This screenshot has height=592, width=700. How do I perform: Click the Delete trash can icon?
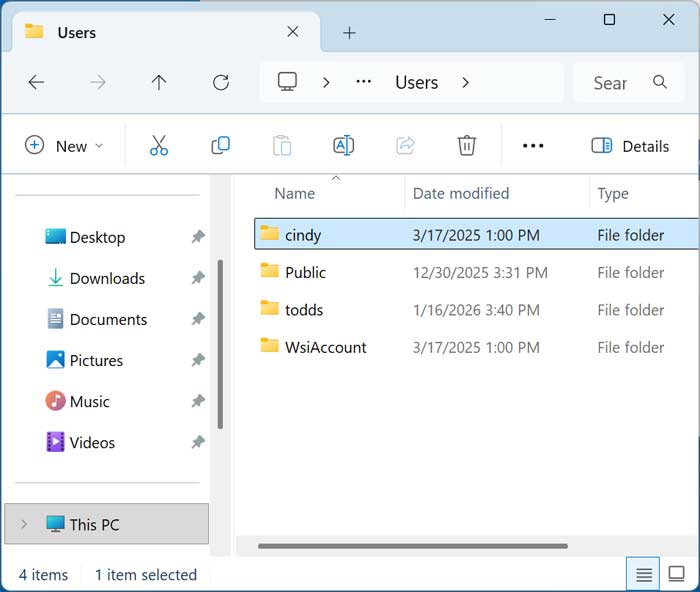click(x=467, y=146)
